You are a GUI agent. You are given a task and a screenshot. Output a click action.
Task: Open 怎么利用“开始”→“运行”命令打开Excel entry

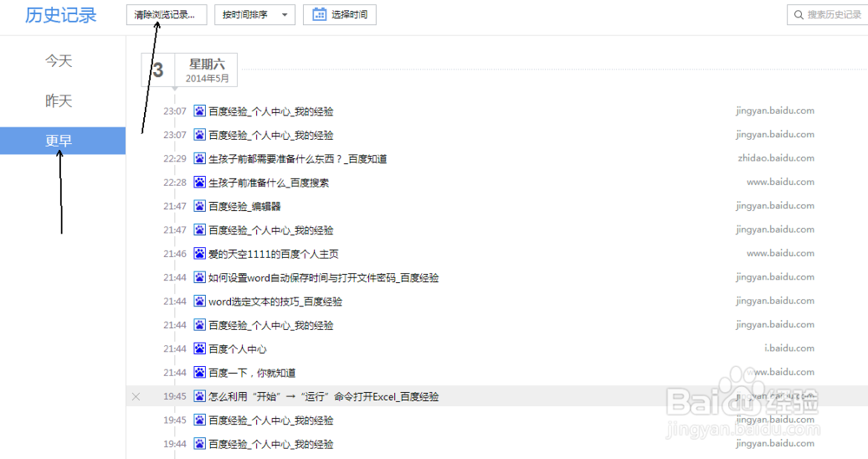pos(324,397)
